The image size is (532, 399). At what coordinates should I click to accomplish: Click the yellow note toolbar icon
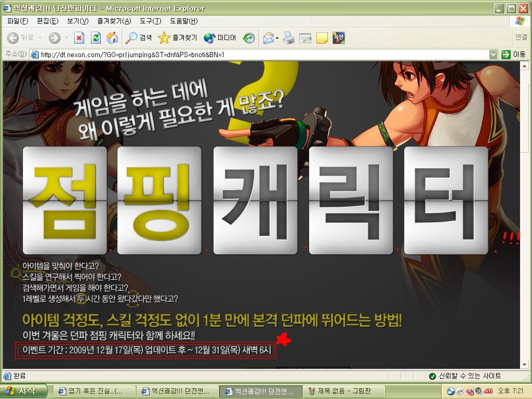[x=322, y=37]
